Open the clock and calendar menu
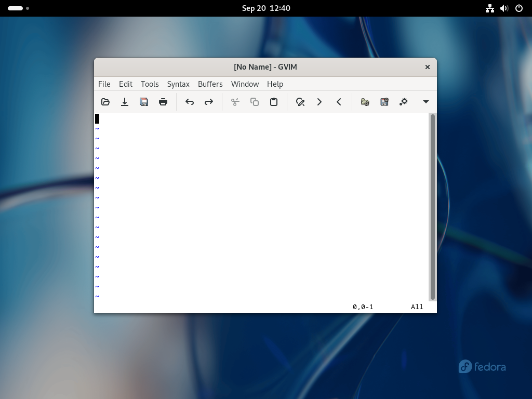Image resolution: width=532 pixels, height=399 pixels. (266, 8)
